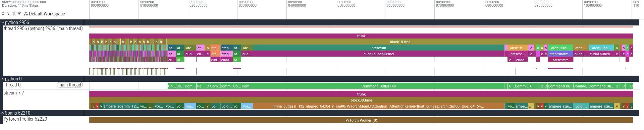Select the long aten::sin slice
The width and height of the screenshot is (644, 130).
pos(379,48)
